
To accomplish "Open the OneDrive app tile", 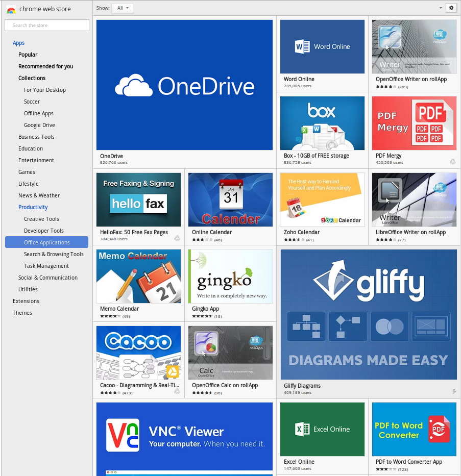I will pyautogui.click(x=184, y=85).
